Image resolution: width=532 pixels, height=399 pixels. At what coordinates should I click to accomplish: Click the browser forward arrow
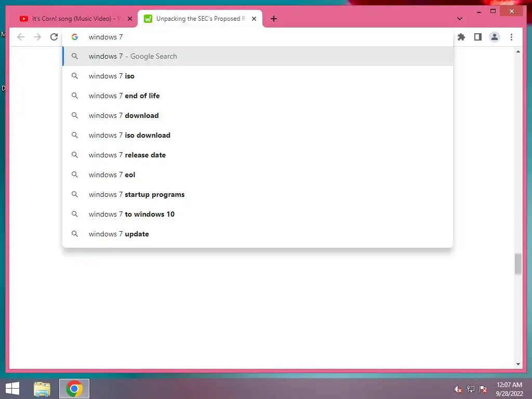pos(37,37)
